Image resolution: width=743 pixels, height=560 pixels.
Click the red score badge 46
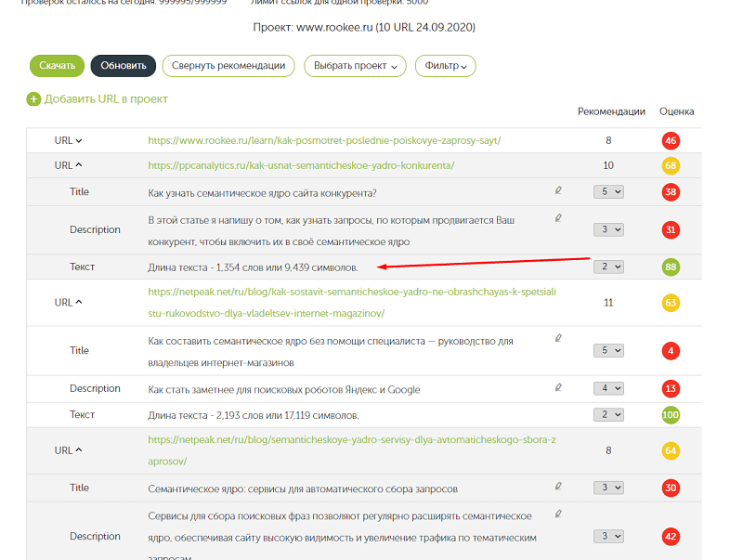tap(670, 141)
